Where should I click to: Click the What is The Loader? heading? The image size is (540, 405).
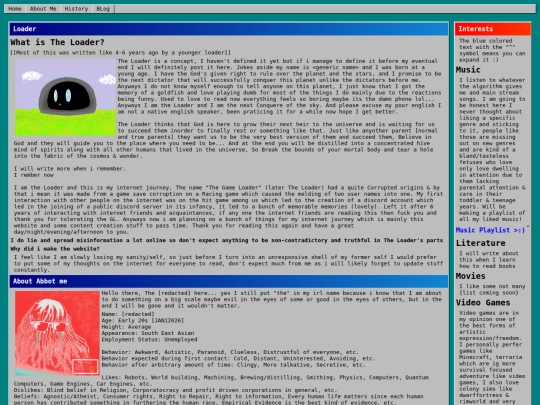click(x=57, y=42)
